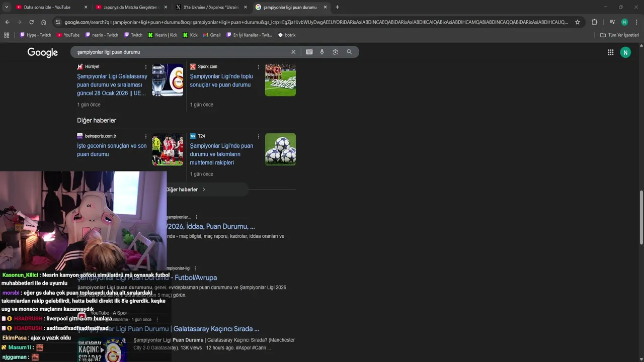Viewport: 644px width, 362px height.
Task: Open a new browser tab
Action: 337,7
